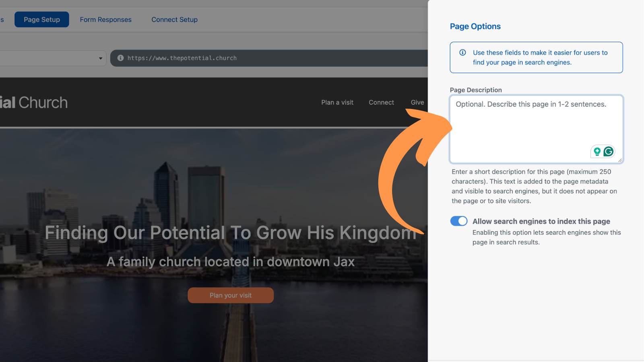Click the Page Options heading
The height and width of the screenshot is (362, 644).
pyautogui.click(x=475, y=27)
